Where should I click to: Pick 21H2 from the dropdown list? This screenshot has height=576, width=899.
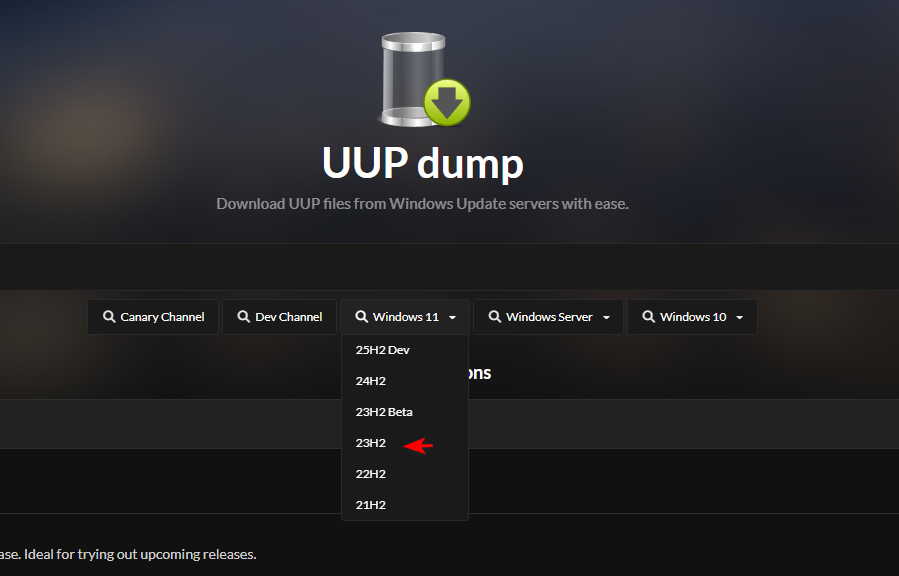405,504
